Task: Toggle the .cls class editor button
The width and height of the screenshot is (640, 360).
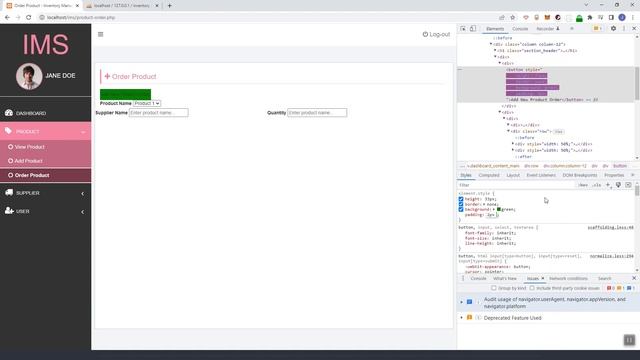Action: (x=597, y=185)
